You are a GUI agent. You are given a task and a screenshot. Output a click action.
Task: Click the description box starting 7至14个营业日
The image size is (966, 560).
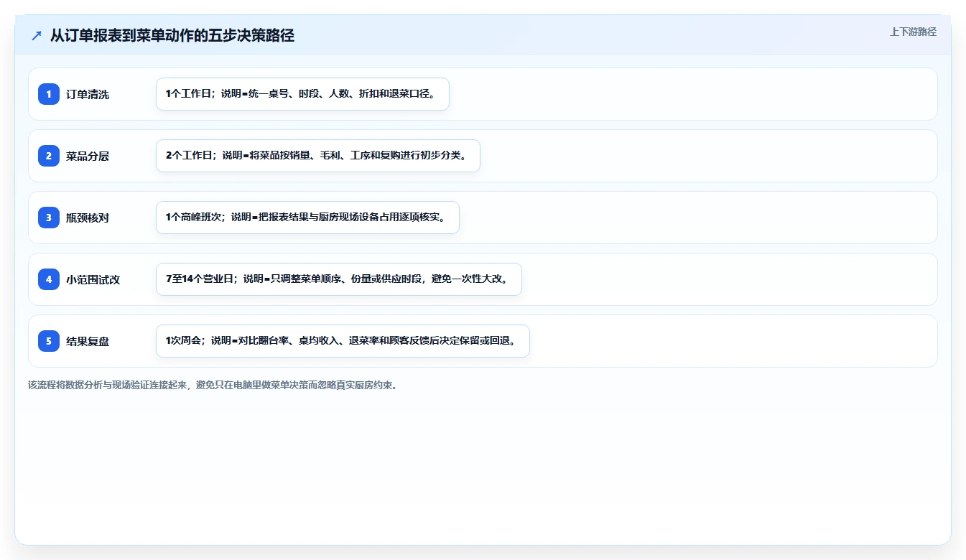(338, 279)
